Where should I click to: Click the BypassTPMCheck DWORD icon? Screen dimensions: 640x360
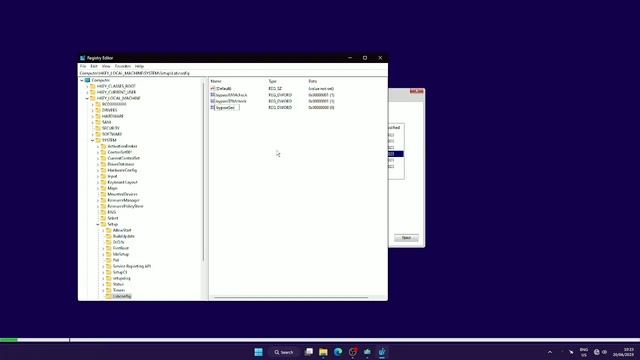[213, 101]
